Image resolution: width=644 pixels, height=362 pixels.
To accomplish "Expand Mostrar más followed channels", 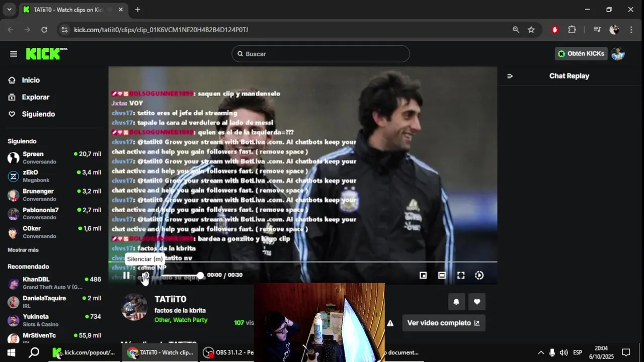I will tap(23, 250).
